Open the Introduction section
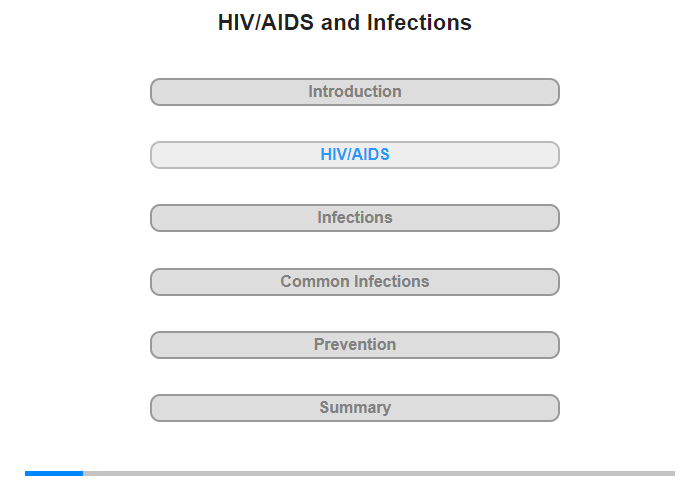 354,92
